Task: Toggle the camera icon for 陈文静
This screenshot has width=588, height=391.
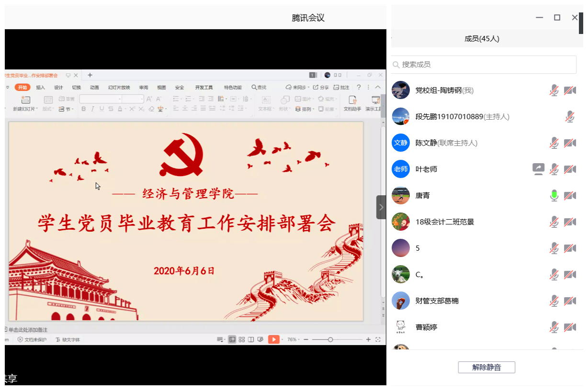Action: [570, 143]
